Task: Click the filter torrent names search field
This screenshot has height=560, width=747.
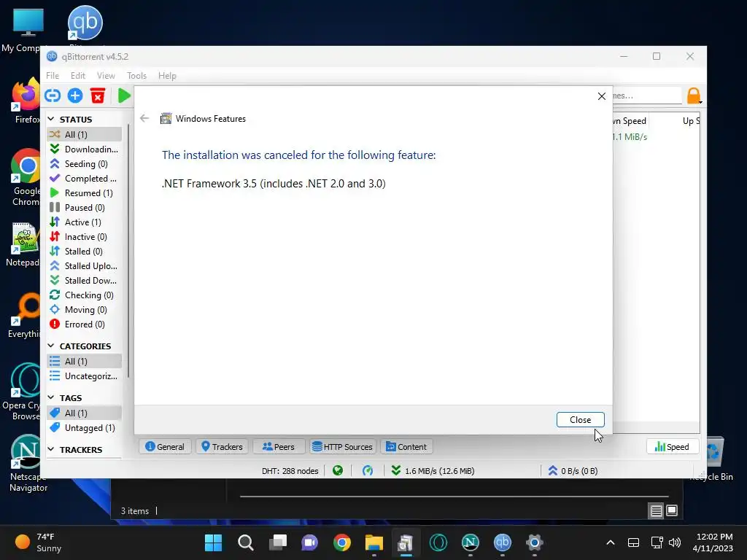Action: [x=647, y=96]
